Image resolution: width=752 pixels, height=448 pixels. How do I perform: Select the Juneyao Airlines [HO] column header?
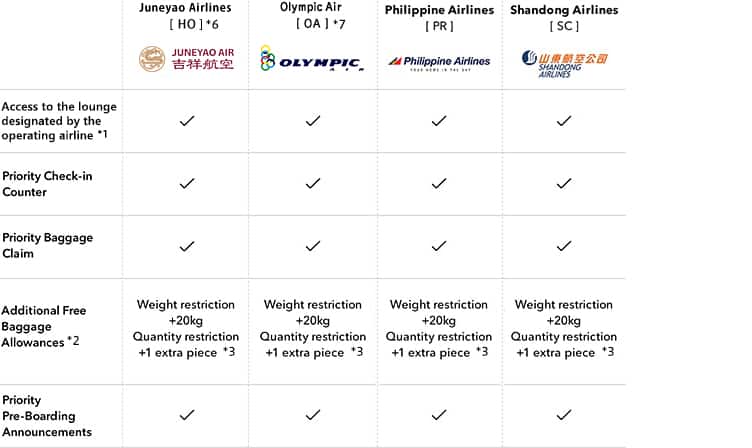[x=185, y=16]
